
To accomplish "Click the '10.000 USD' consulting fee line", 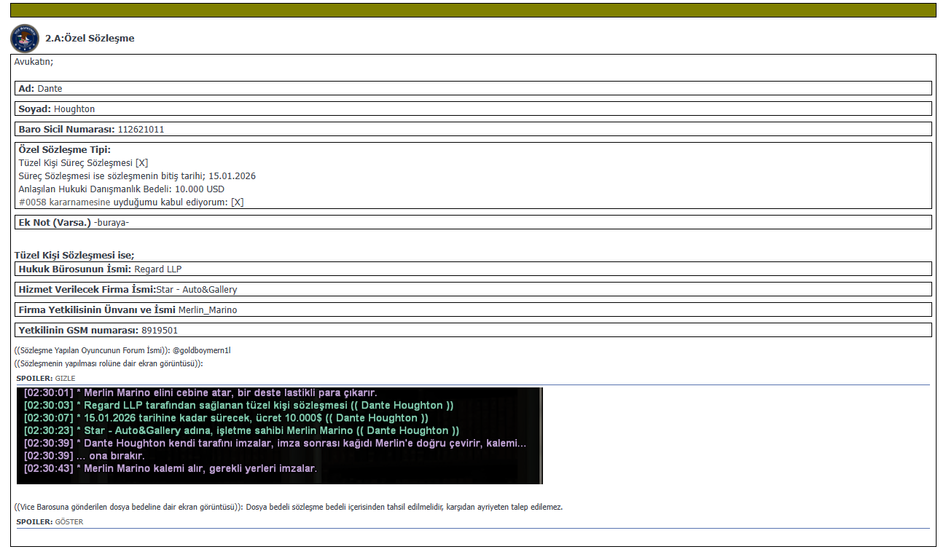I will point(122,189).
